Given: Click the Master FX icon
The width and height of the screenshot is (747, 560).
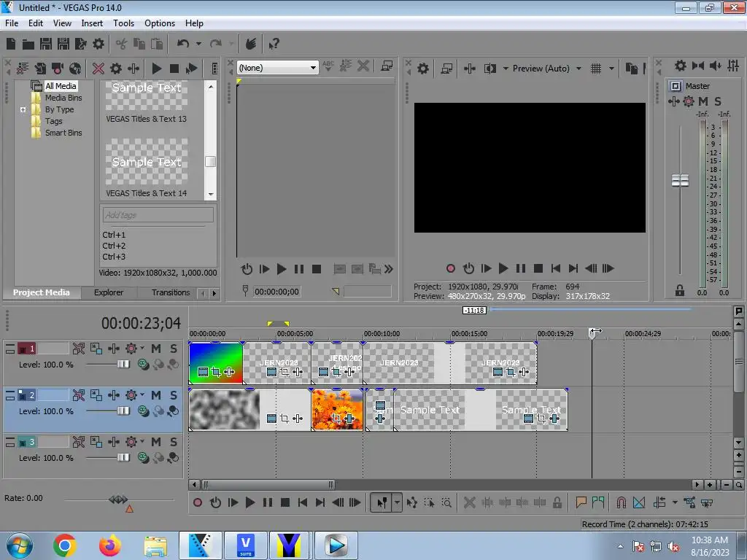Looking at the screenshot, I should [673, 101].
